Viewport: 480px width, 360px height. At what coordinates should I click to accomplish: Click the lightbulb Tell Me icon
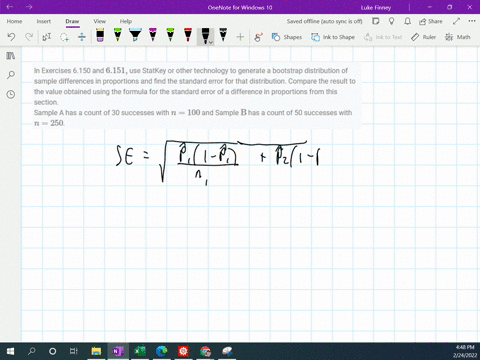(392, 21)
